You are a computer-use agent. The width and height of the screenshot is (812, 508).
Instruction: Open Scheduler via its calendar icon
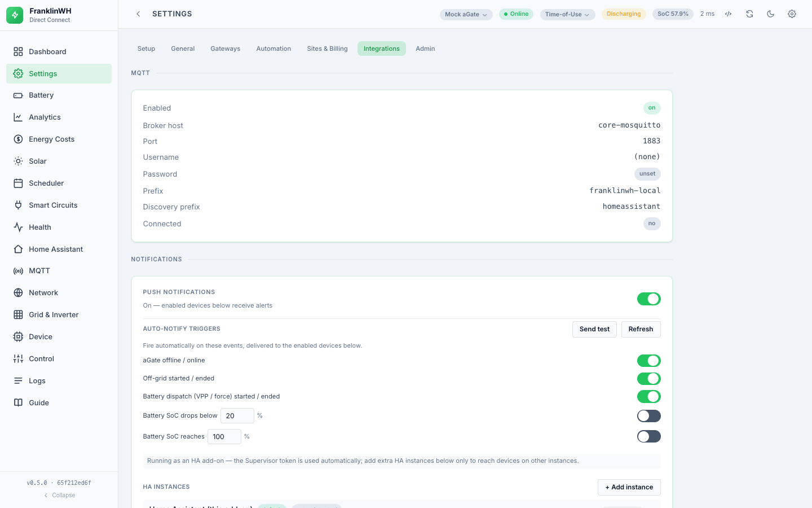coord(18,183)
